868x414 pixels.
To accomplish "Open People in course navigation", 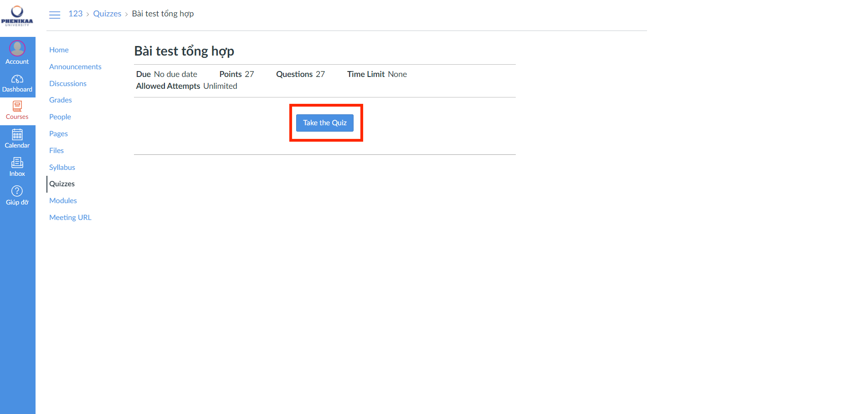I will click(60, 117).
